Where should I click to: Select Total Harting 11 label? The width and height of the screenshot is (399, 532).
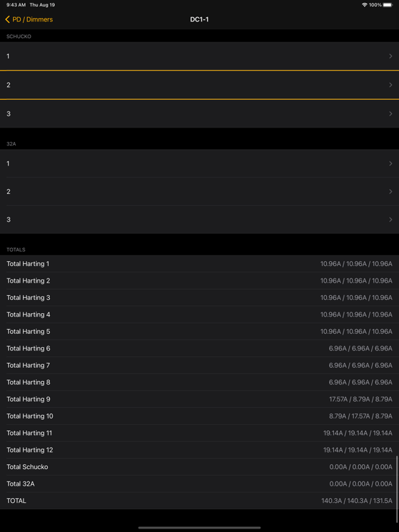click(29, 433)
